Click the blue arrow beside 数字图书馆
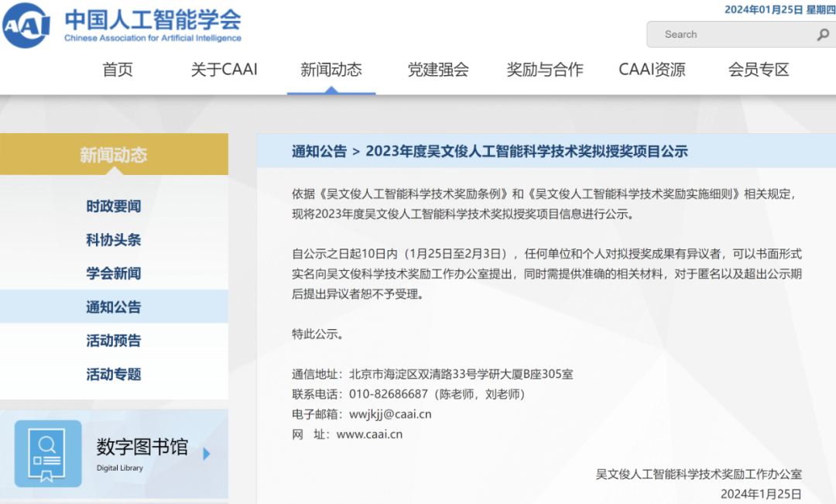The height and width of the screenshot is (504, 836). coord(207,454)
